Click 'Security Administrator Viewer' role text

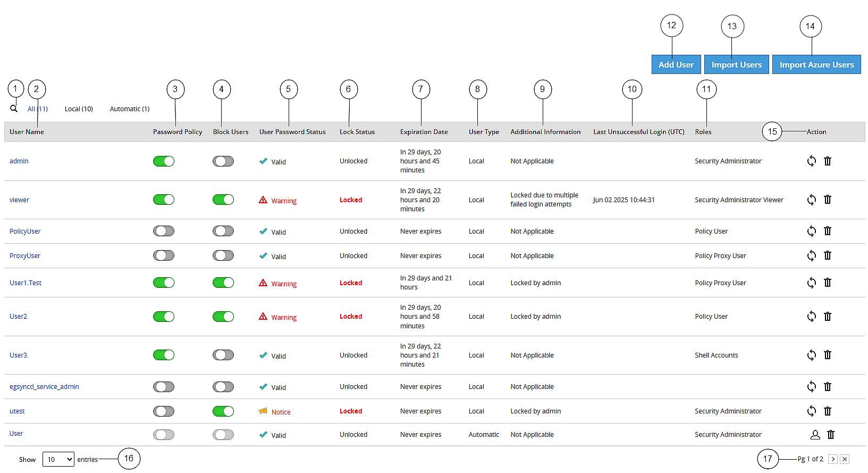click(739, 200)
